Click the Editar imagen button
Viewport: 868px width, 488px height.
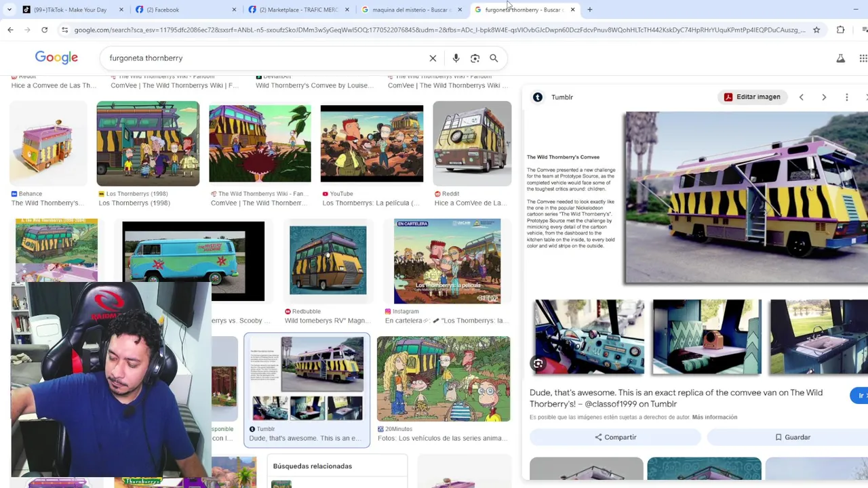click(x=752, y=97)
